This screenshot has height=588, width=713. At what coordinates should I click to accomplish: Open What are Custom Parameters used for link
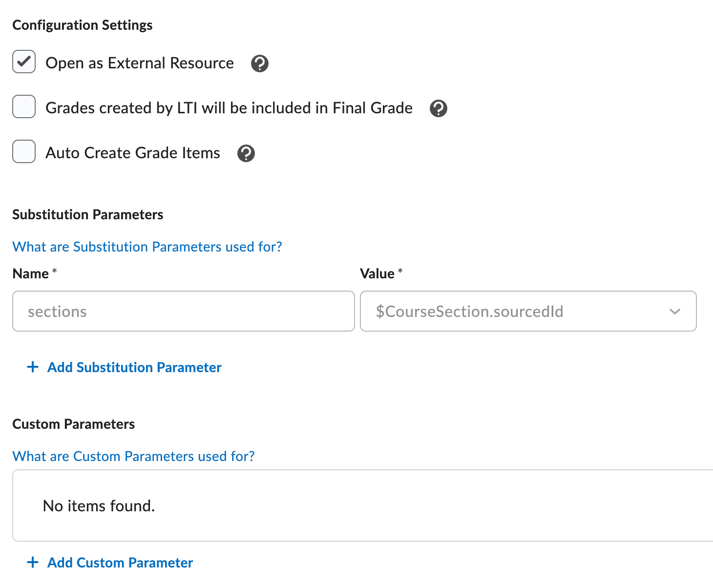pos(133,456)
